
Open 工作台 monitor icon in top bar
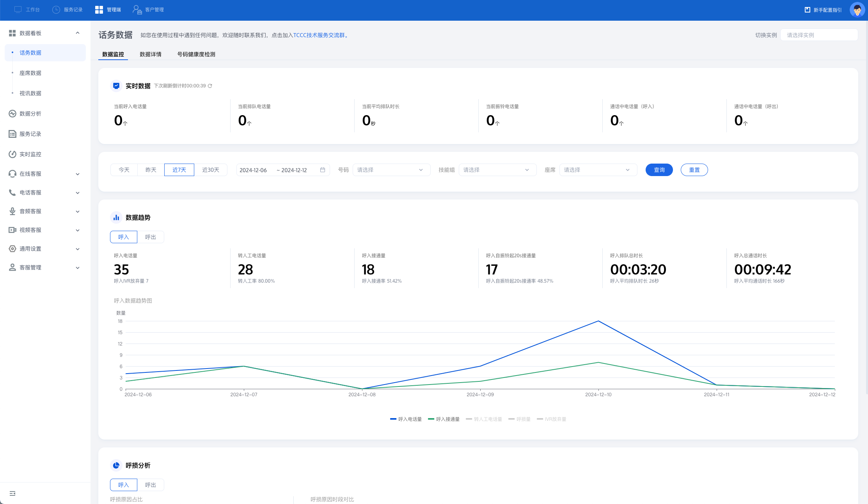click(18, 9)
